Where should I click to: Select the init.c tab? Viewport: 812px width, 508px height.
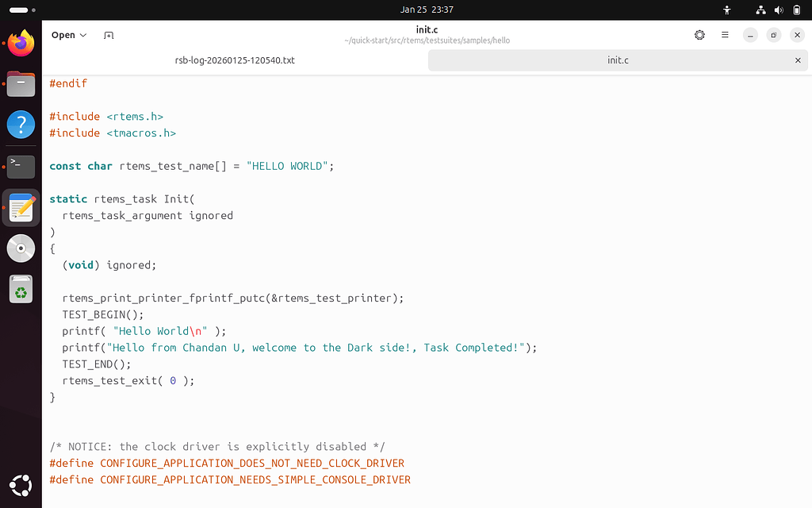pos(619,60)
